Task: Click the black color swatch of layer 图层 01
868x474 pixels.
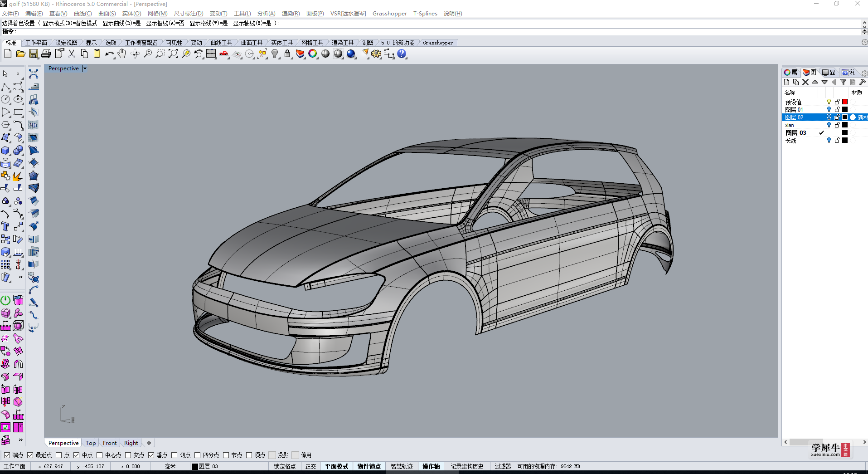Action: (845, 110)
